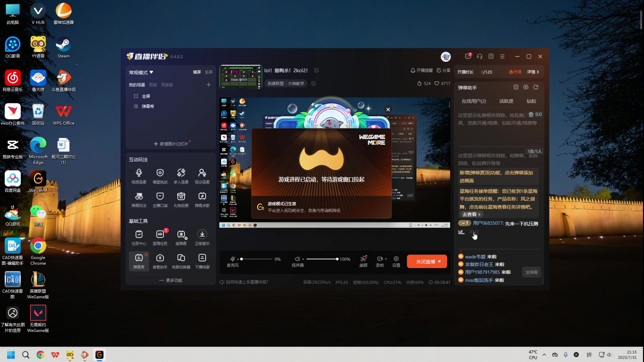Toggle 开播提醒 broadcast reminder
Viewport: 644px width, 362px height.
[x=422, y=70]
